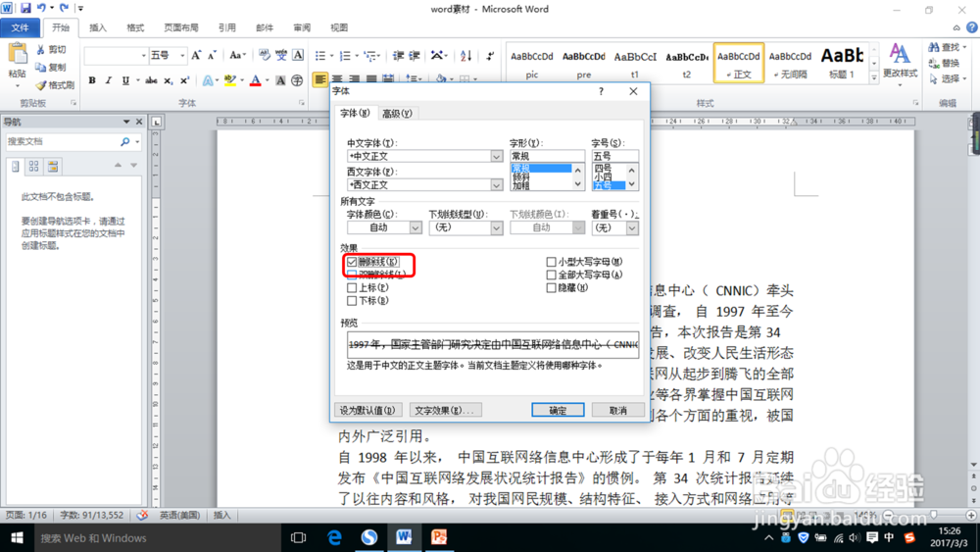Click the Italic formatting icon

coord(109,80)
